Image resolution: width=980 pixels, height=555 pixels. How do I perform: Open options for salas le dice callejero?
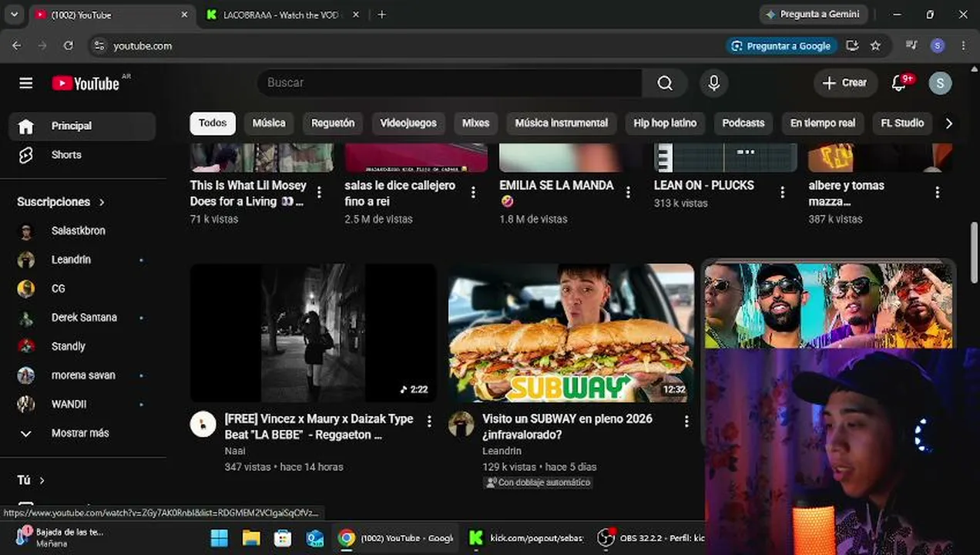coord(473,192)
